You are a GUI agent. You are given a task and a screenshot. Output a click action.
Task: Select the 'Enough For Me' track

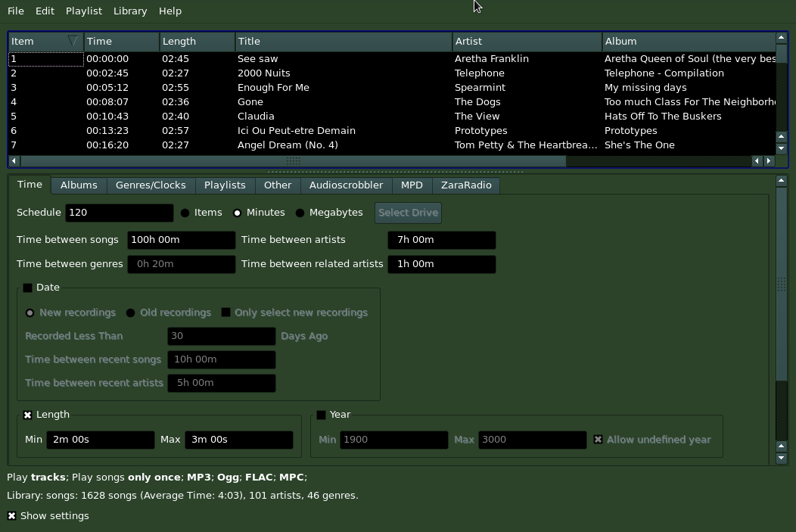click(x=392, y=87)
